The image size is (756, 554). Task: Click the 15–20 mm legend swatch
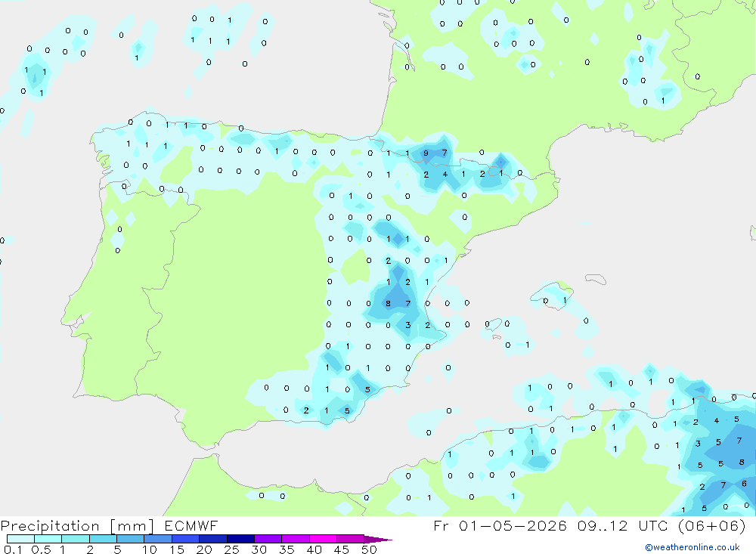pos(186,539)
